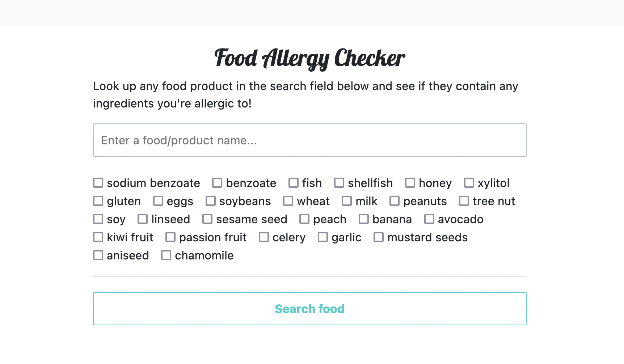Image resolution: width=624 pixels, height=364 pixels.
Task: Toggle the kiwi fruit checkbox
Action: 98,237
